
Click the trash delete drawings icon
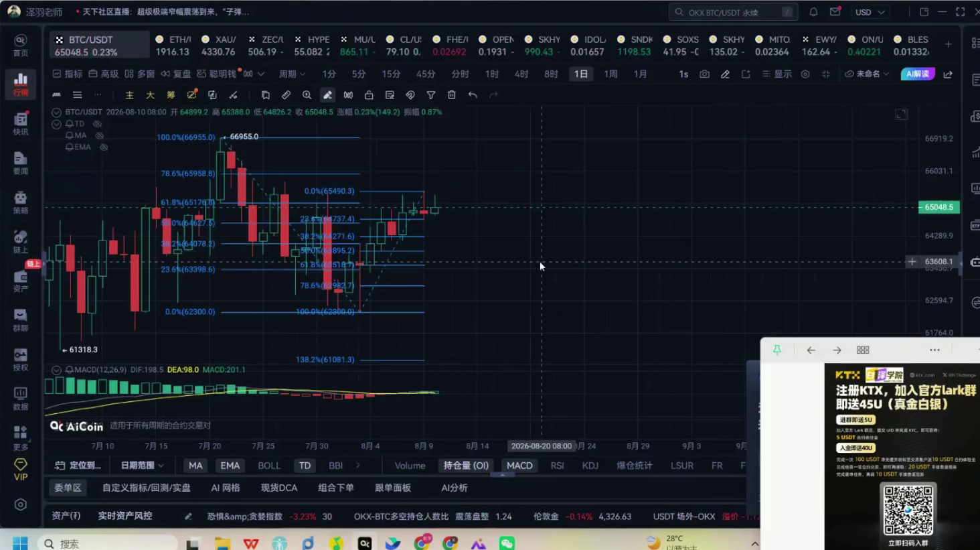(x=452, y=95)
